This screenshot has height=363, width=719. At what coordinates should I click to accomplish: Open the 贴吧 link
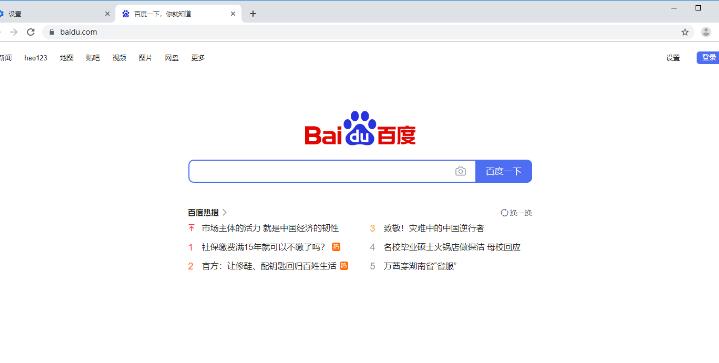[93, 58]
